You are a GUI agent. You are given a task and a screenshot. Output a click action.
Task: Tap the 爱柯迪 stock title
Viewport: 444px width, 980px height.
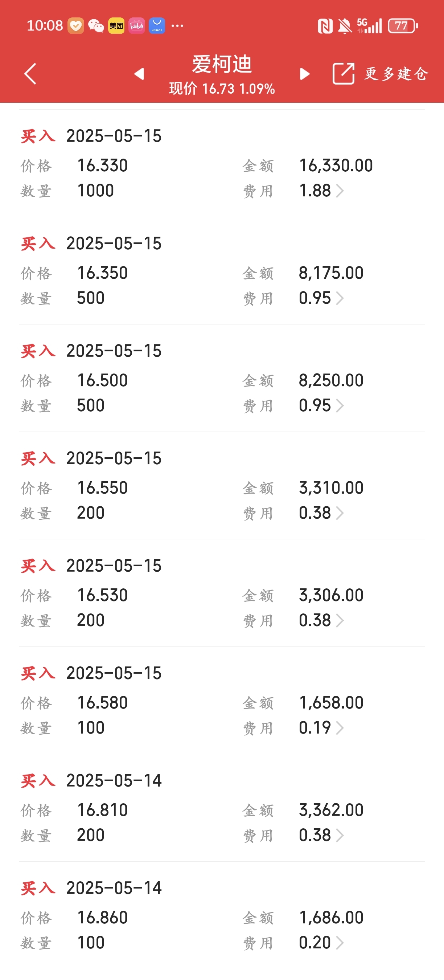point(222,64)
